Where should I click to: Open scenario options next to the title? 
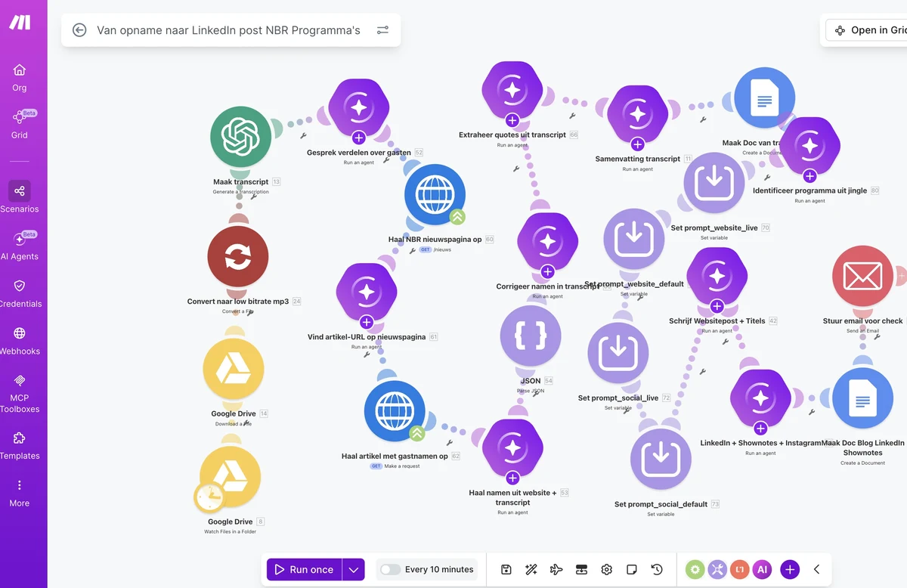pos(382,30)
